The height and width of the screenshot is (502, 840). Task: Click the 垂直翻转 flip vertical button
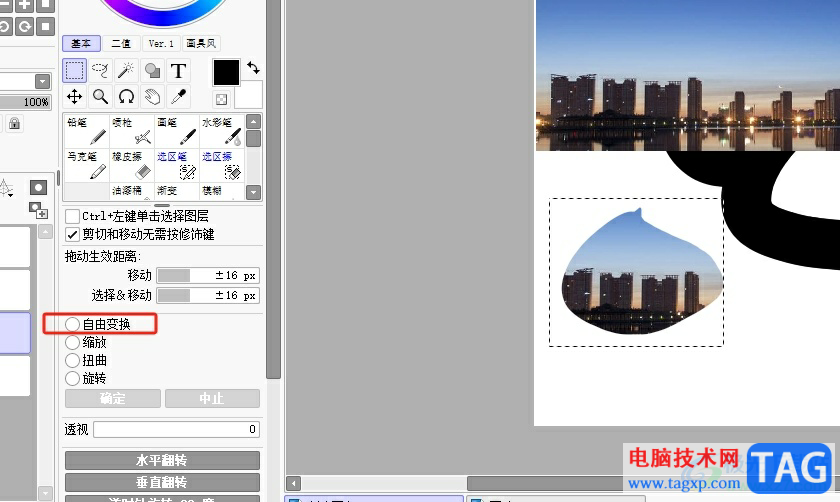[x=162, y=482]
